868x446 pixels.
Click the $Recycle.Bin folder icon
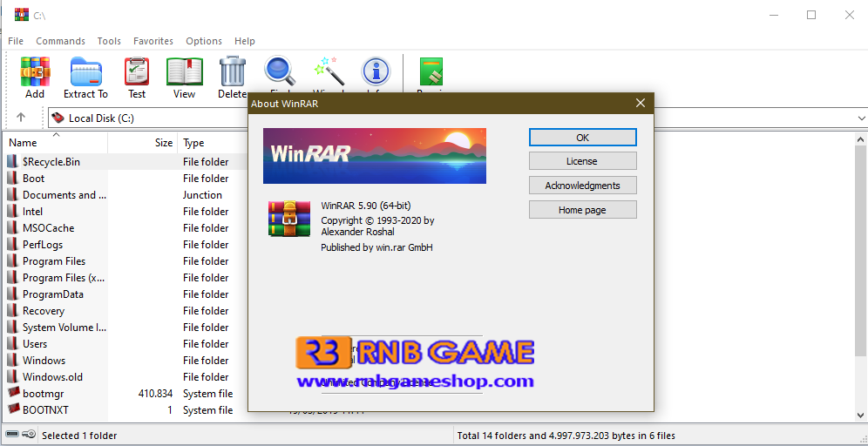pyautogui.click(x=13, y=161)
